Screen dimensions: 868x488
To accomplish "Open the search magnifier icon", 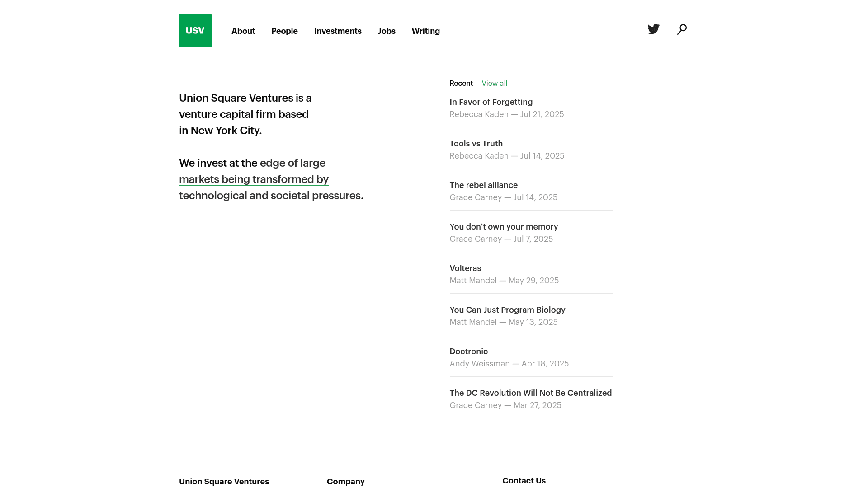I will click(682, 29).
